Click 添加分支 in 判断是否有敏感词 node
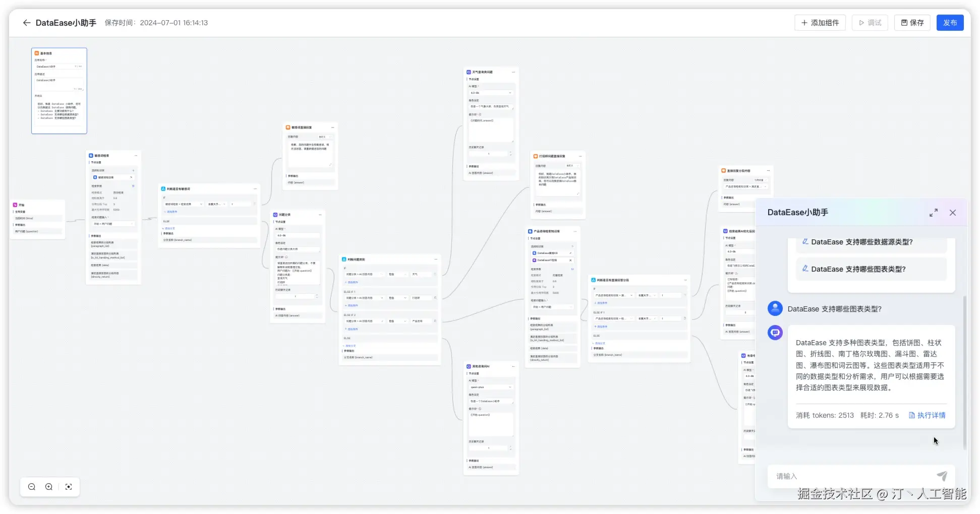Image resolution: width=980 pixels, height=514 pixels. [168, 228]
